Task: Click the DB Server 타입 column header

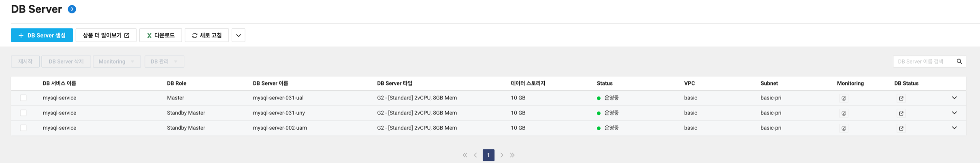Action: [394, 83]
